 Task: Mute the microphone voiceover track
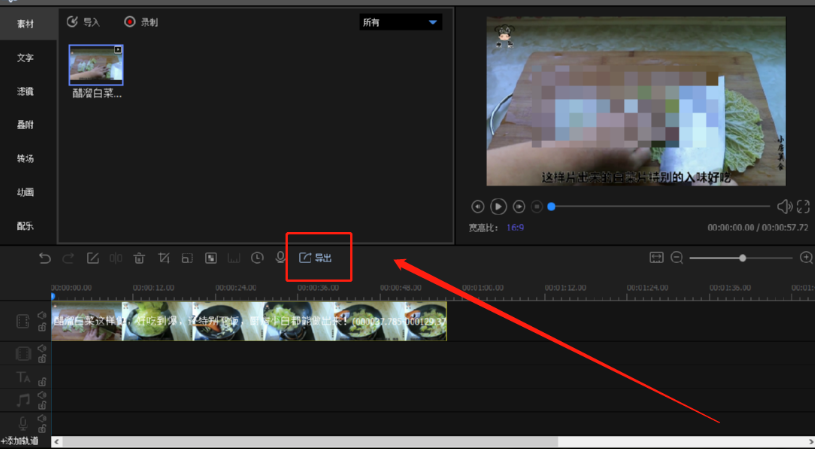42,418
